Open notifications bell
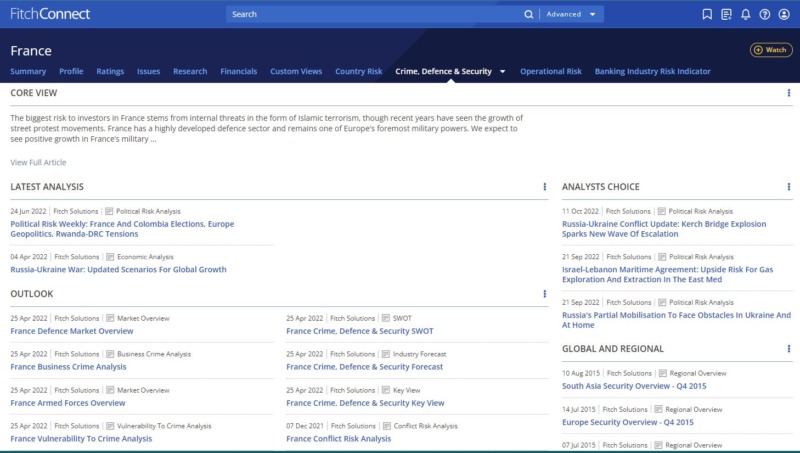 (x=745, y=14)
